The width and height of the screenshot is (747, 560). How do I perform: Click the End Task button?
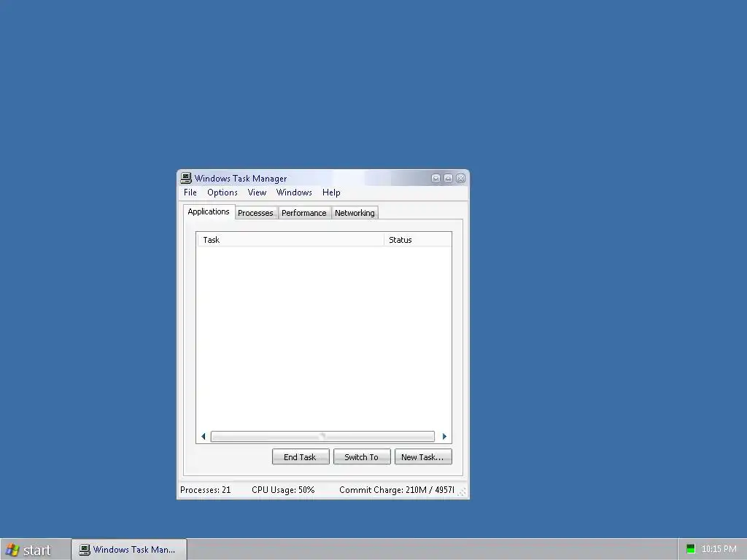click(300, 456)
